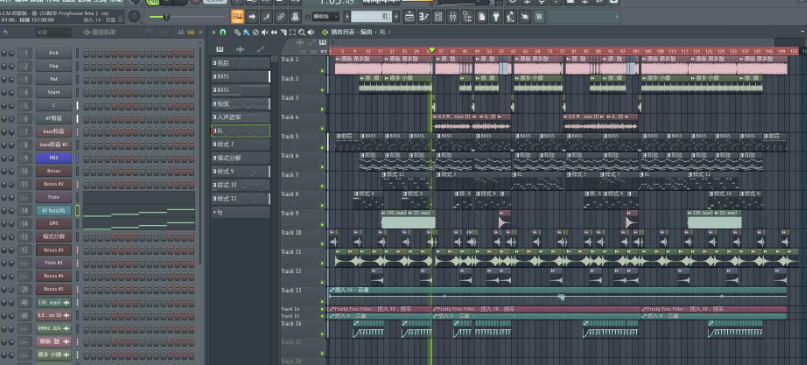Open the channel filter dropdown in channel rack
This screenshot has height=365, width=807.
[53, 32]
